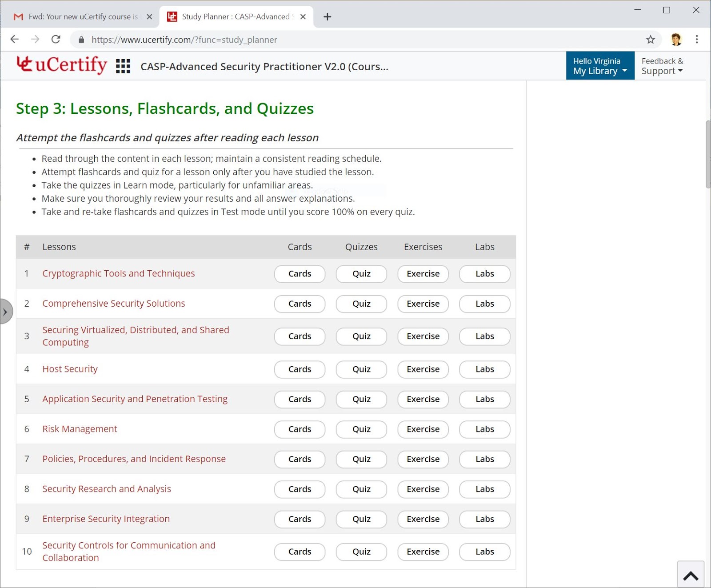Open Cards for Cryptographic Tools lesson

(300, 274)
